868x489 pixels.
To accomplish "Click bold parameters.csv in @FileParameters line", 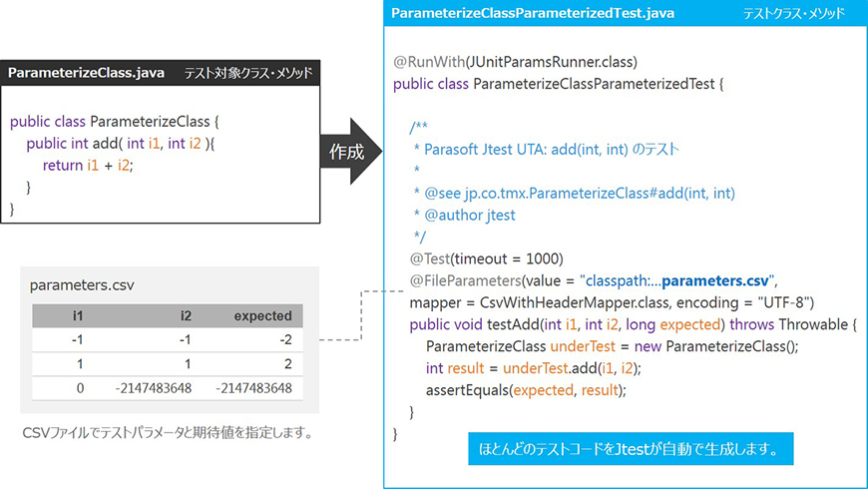I will (715, 280).
